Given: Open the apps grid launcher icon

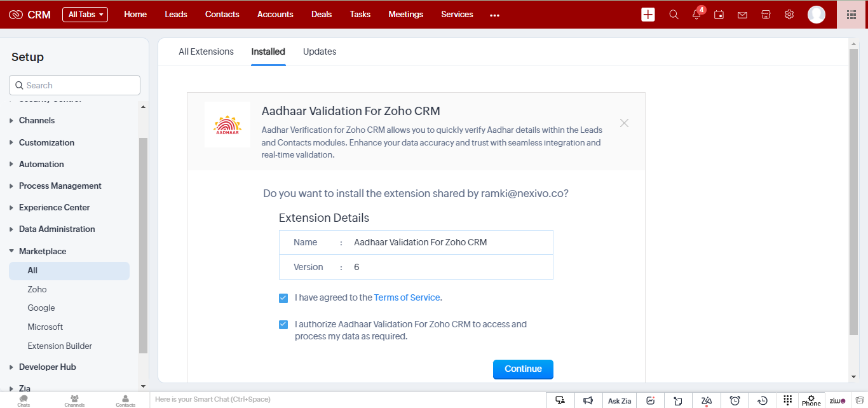Looking at the screenshot, I should click(851, 15).
